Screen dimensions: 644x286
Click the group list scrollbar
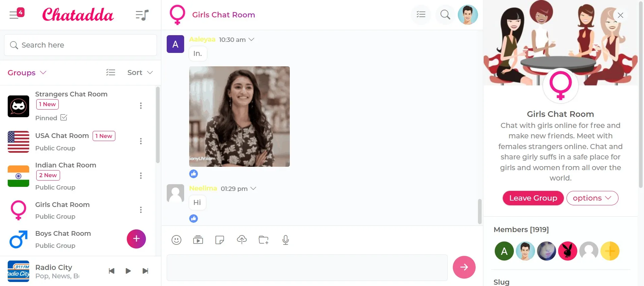158,125
